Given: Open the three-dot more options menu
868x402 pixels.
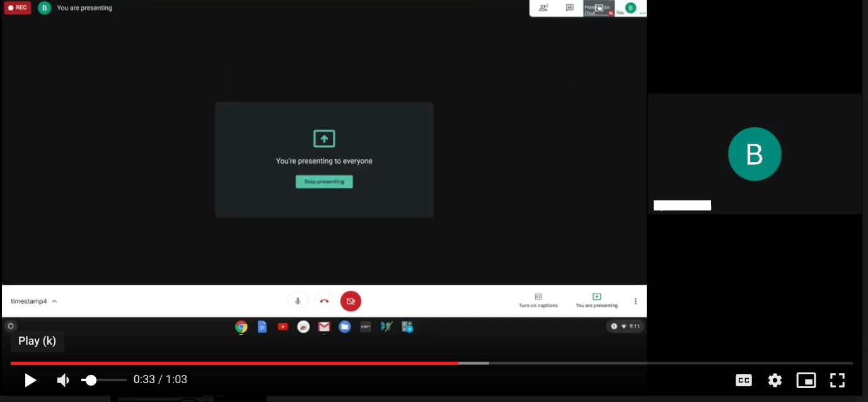Looking at the screenshot, I should pos(635,301).
